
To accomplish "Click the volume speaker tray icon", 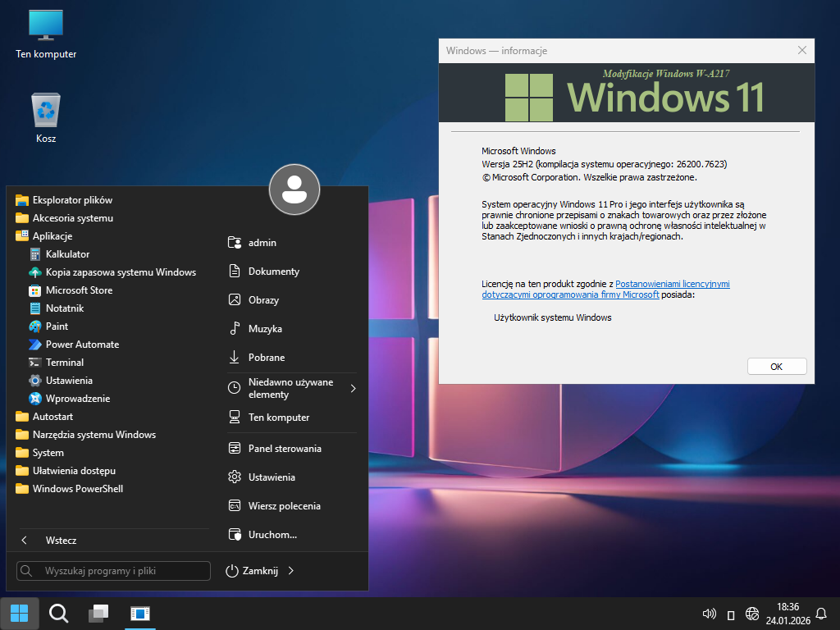I will (710, 614).
